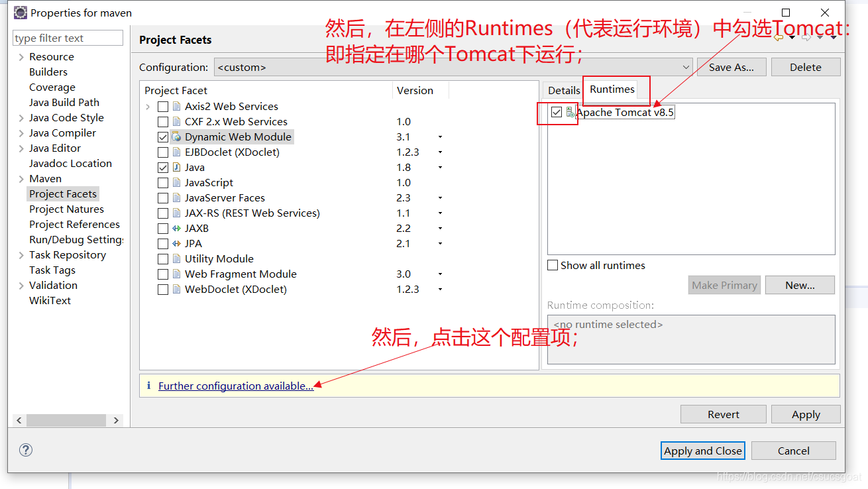Select Project Facets in sidebar
This screenshot has width=868, height=489.
tap(63, 194)
